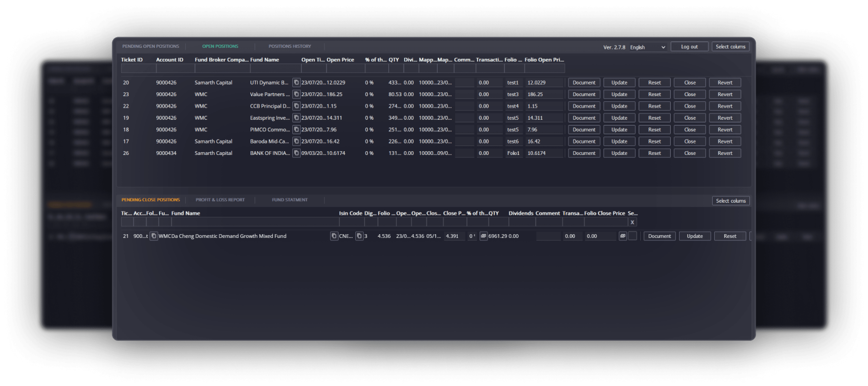Sort by Folio Close Price header
Image resolution: width=868 pixels, height=386 pixels.
pyautogui.click(x=605, y=213)
